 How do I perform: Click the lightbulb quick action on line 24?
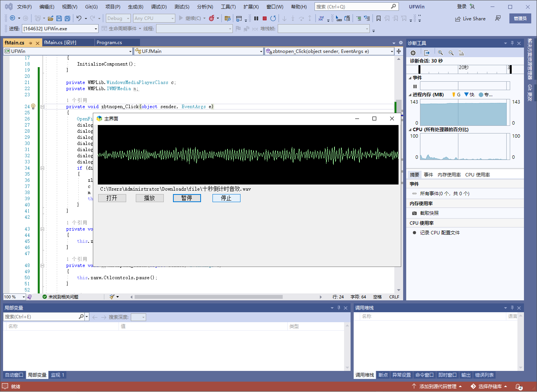33,107
